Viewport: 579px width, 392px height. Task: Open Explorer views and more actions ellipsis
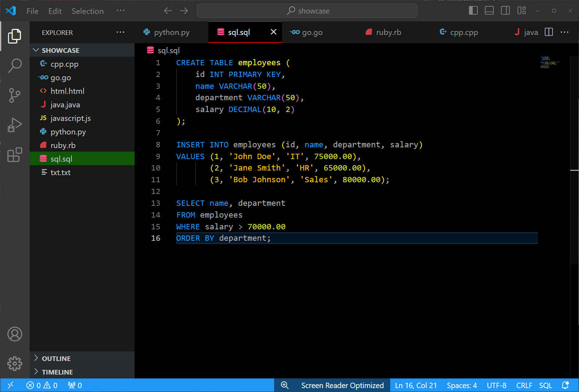coord(121,32)
